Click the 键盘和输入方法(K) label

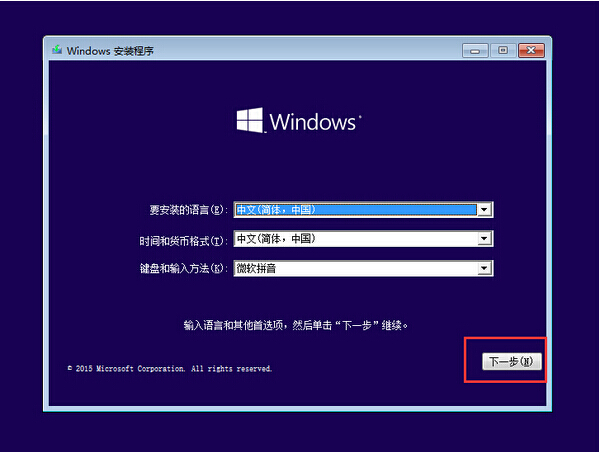pos(183,269)
